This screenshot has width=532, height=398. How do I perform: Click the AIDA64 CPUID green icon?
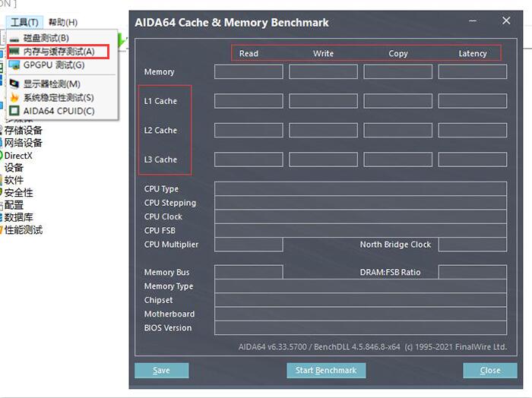(x=14, y=112)
